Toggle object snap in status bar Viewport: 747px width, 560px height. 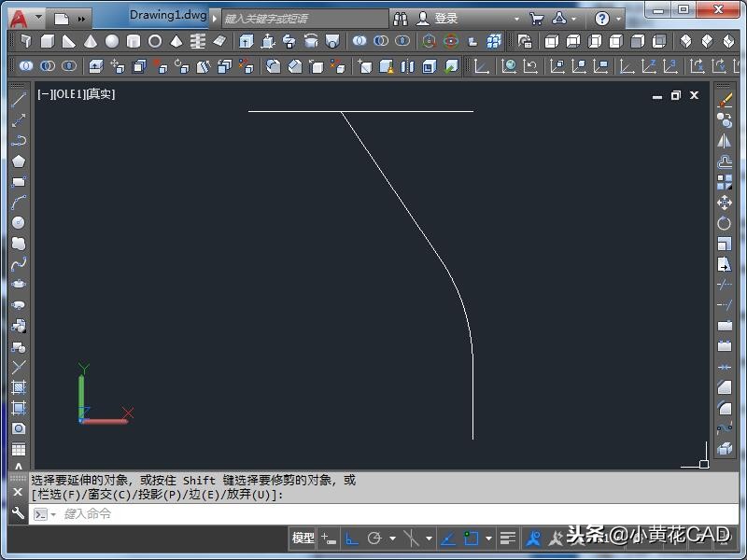point(472,539)
